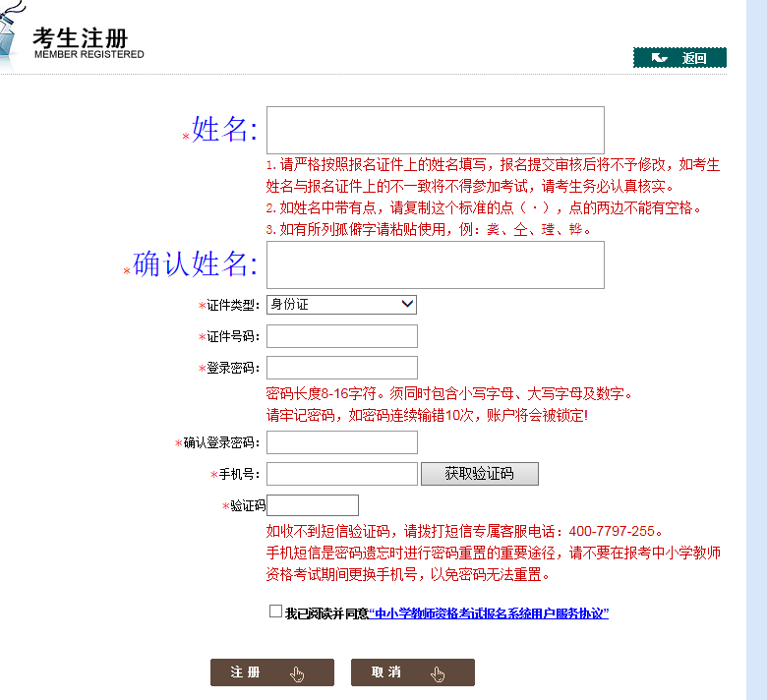Click the 登录密码 password field
The height and width of the screenshot is (700, 767).
(x=341, y=368)
